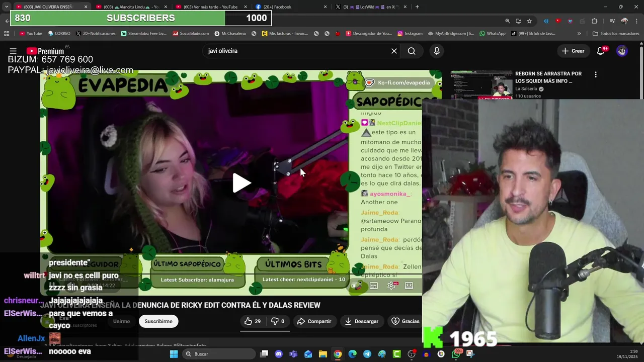Open the Streamlabs bookmark

[x=144, y=34]
